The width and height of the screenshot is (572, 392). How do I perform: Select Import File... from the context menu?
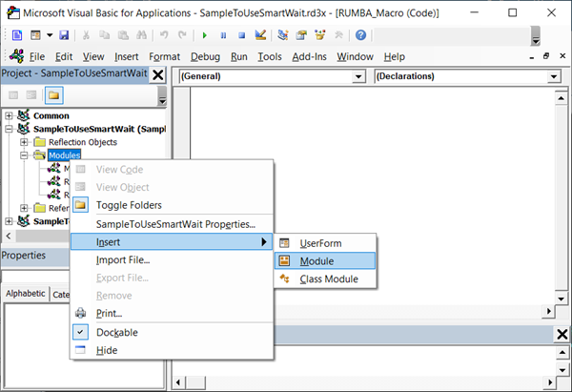pos(123,259)
